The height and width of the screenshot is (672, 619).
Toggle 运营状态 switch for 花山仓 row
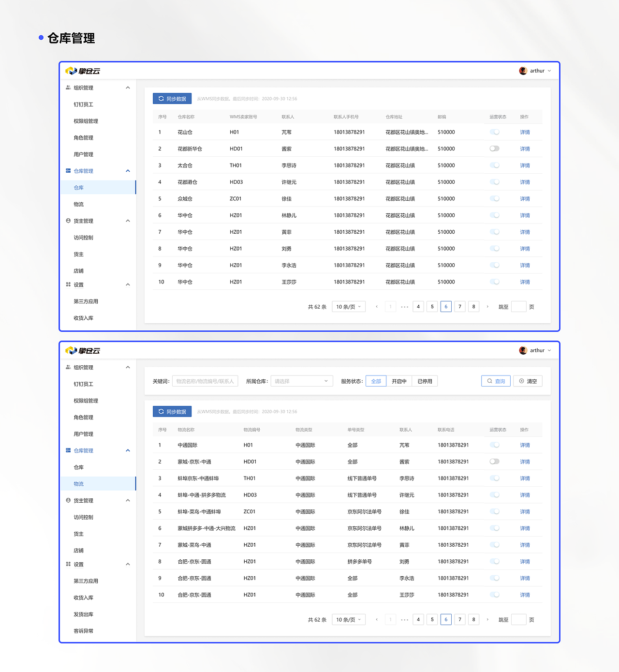pos(494,132)
